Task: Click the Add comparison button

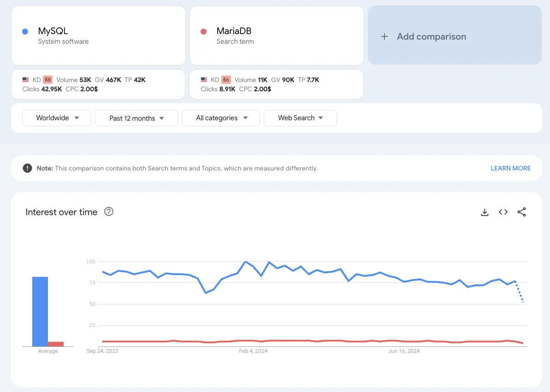Action: click(x=455, y=36)
